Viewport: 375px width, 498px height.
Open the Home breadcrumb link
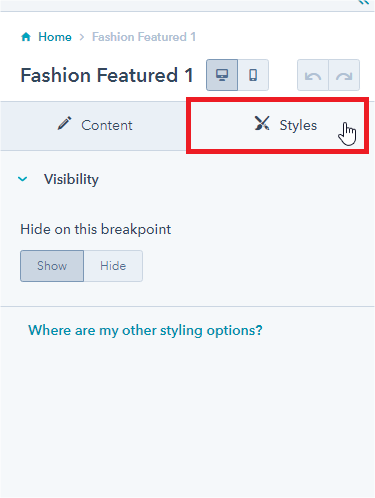55,37
